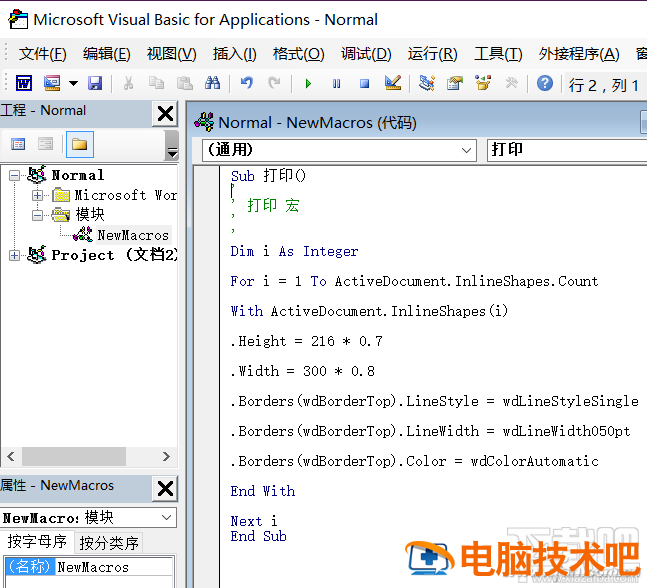Screen dimensions: 647x588
Task: Click the Find binoculars icon
Action: click(213, 83)
